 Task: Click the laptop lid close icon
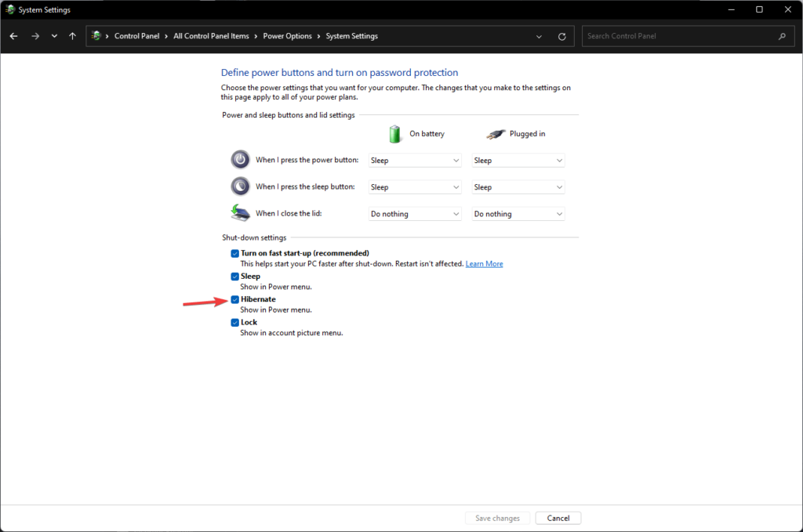pos(240,213)
